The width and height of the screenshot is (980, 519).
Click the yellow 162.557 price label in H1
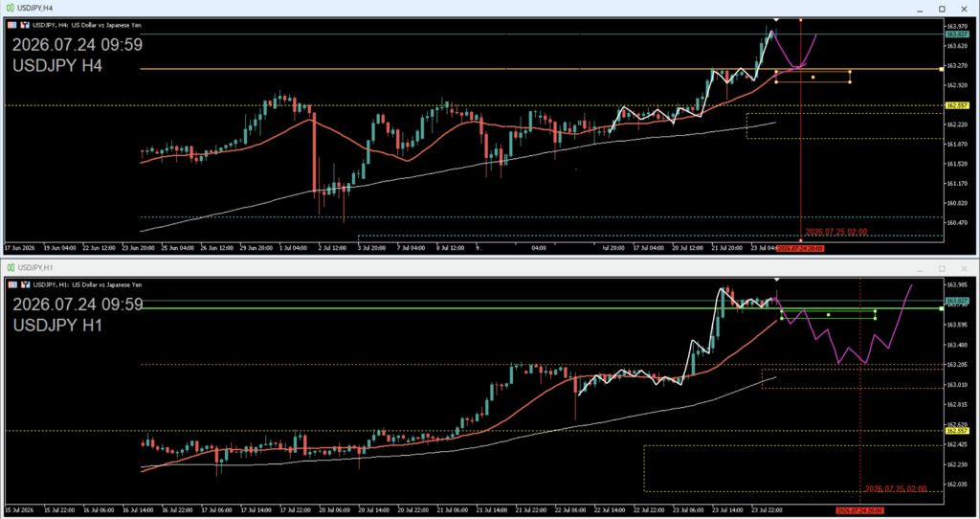pos(958,431)
